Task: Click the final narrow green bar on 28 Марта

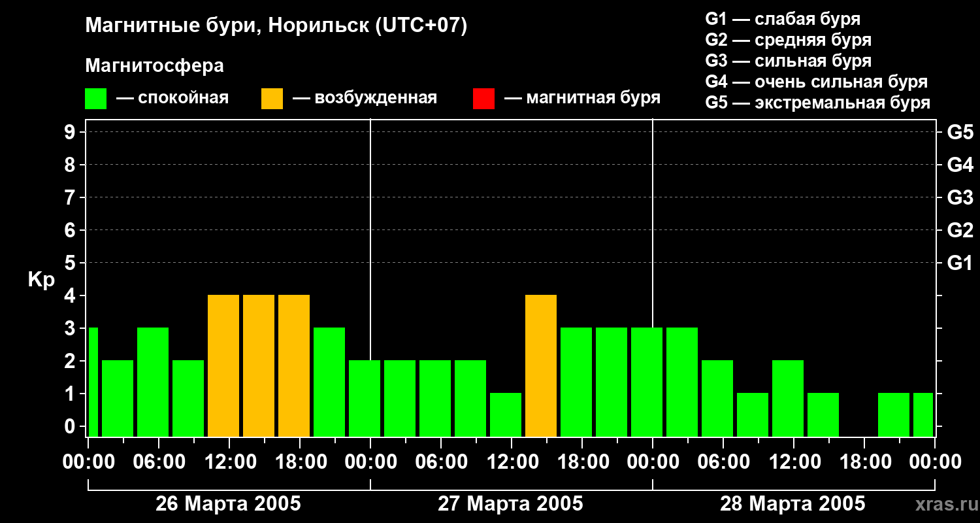Action: coord(923,414)
